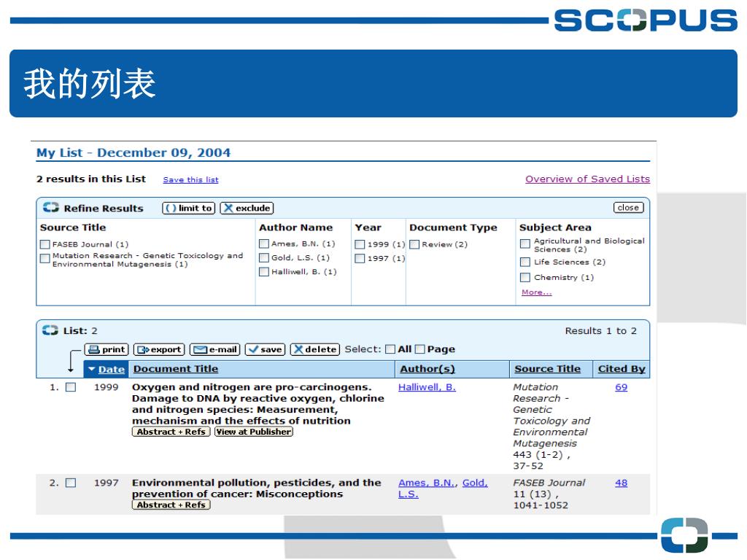Tick the Select All checkbox
Viewport: 747px width, 560px height.
pyautogui.click(x=390, y=349)
